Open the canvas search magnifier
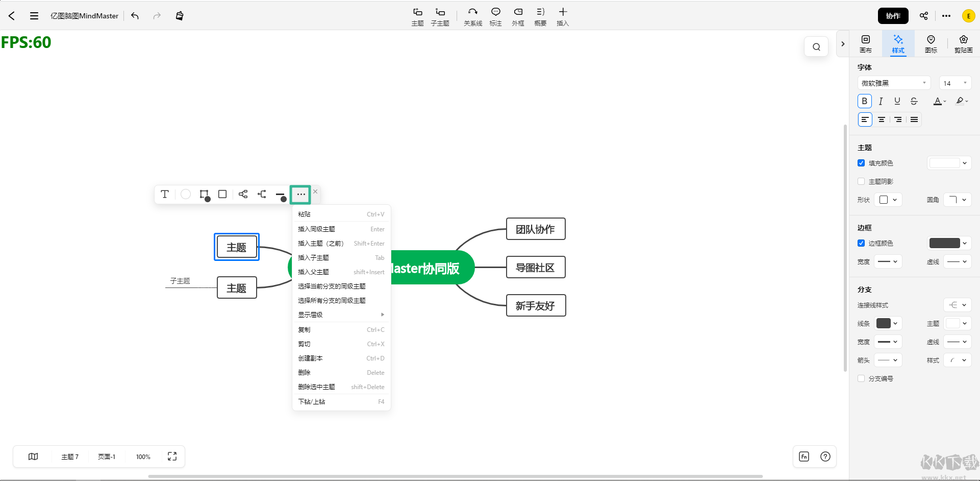This screenshot has height=481, width=980. [816, 47]
